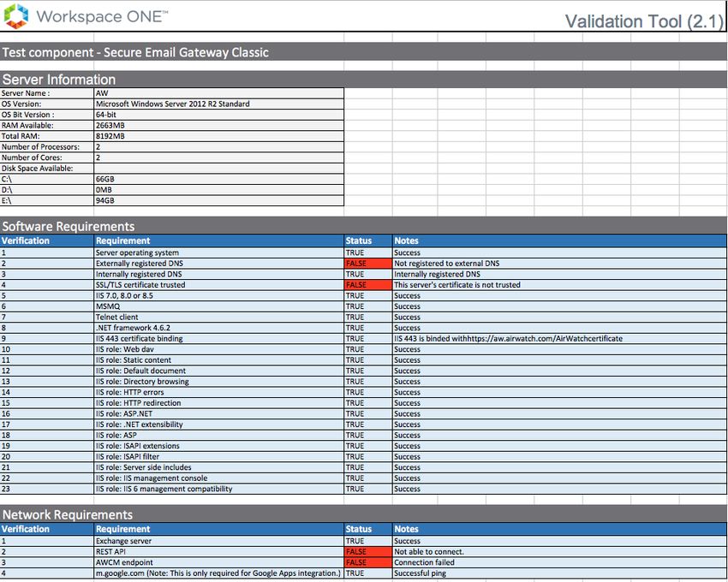Screen dimensions: 728x582
Task: Click the Network Requirements section header
Action: [363, 514]
